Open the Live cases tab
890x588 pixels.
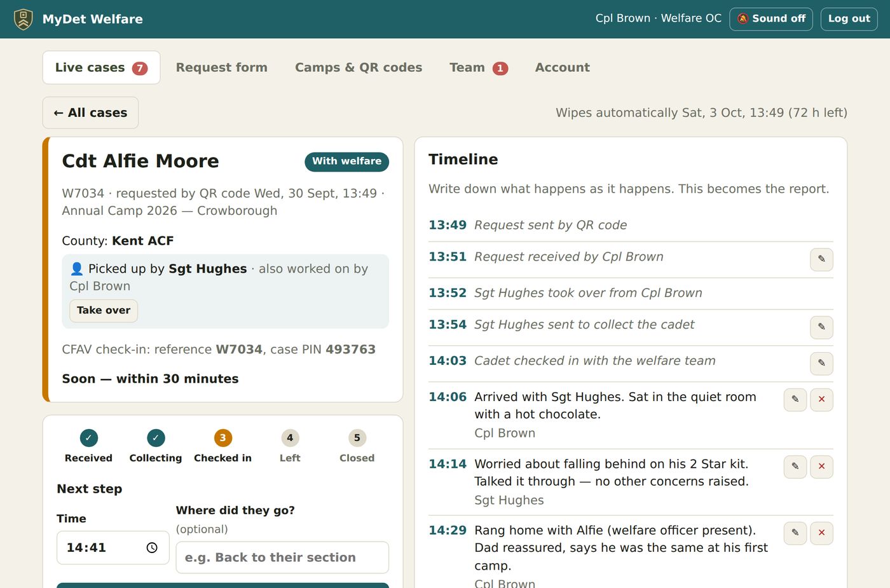(101, 67)
